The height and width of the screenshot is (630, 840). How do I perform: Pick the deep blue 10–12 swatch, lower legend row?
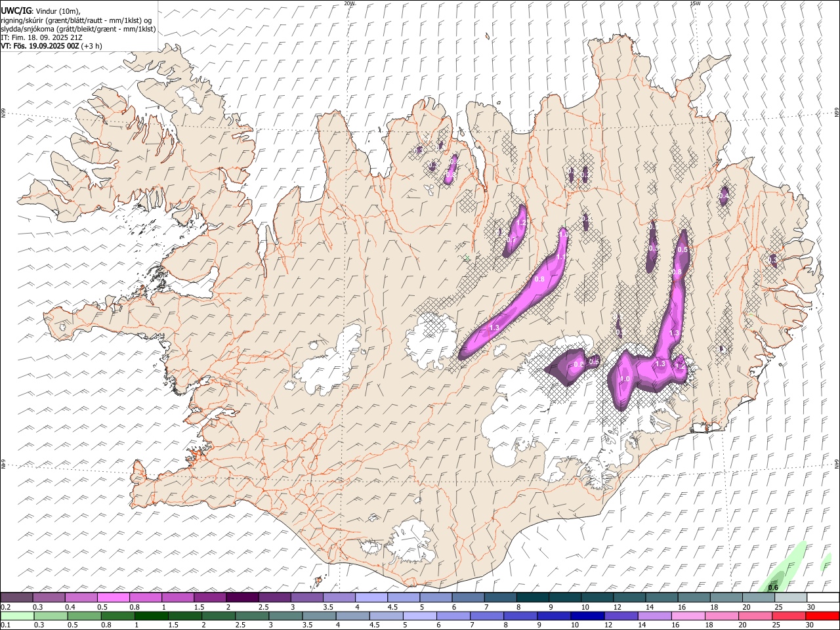point(587,616)
